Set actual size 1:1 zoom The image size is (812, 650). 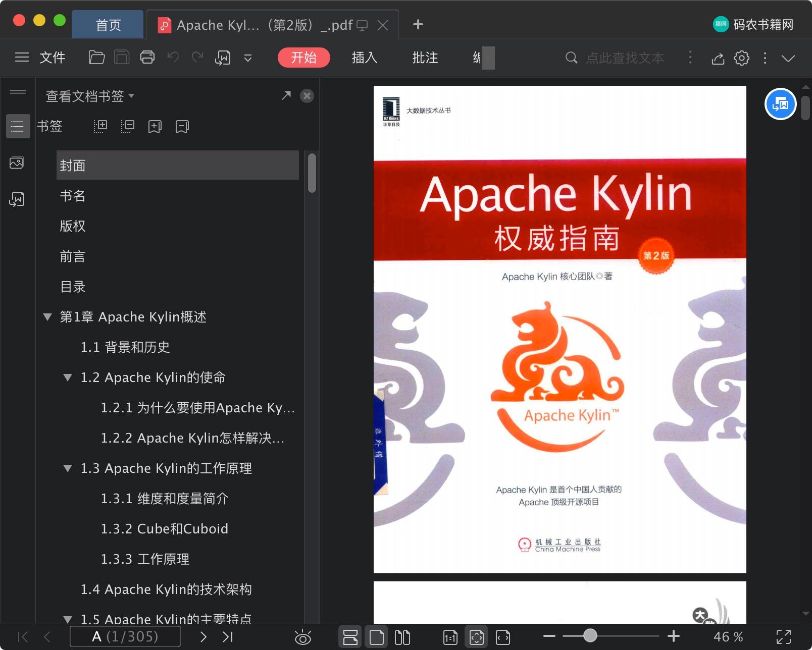[450, 637]
